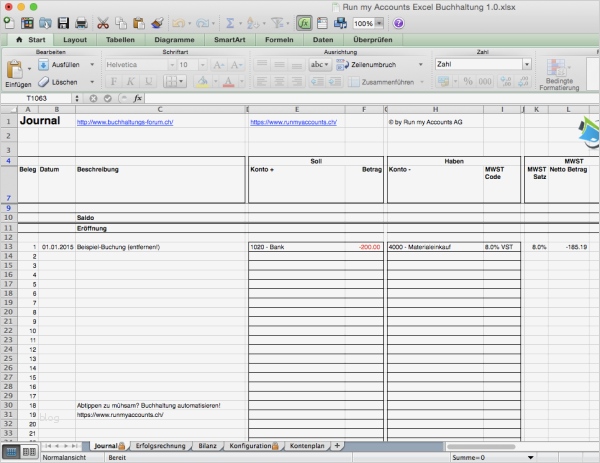The image size is (600, 463).
Task: Open the Formeln ribbon tab
Action: (x=279, y=40)
